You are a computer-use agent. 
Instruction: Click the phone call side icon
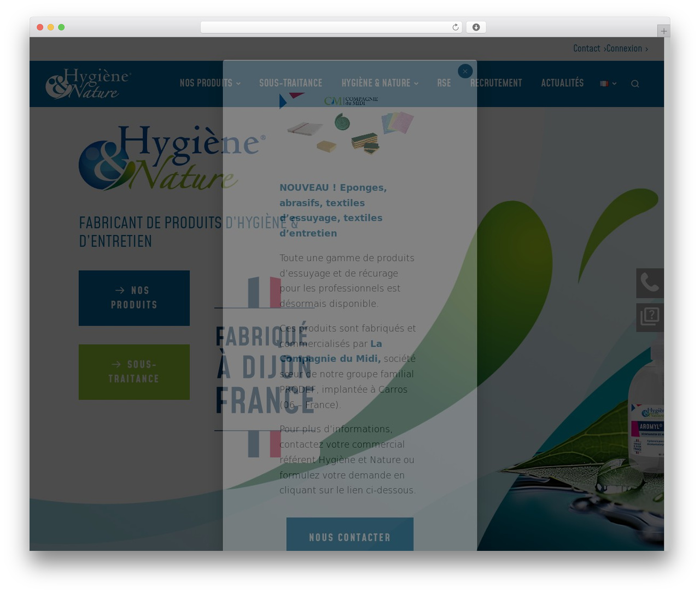click(x=650, y=283)
